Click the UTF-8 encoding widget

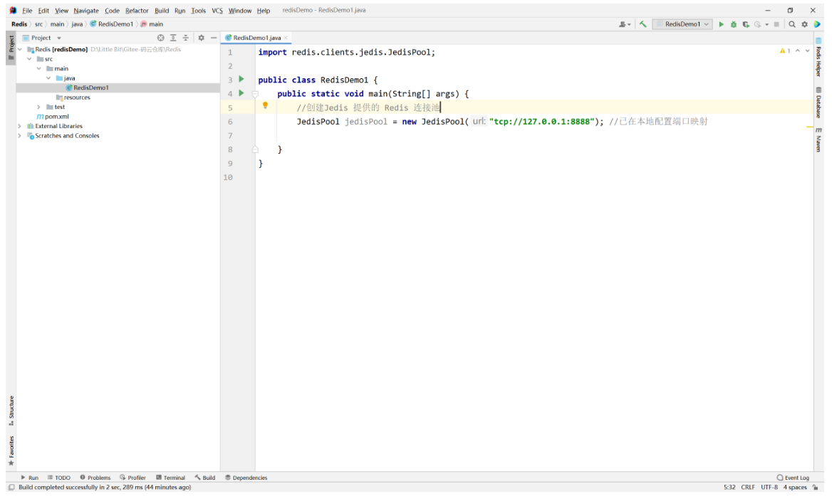point(769,488)
